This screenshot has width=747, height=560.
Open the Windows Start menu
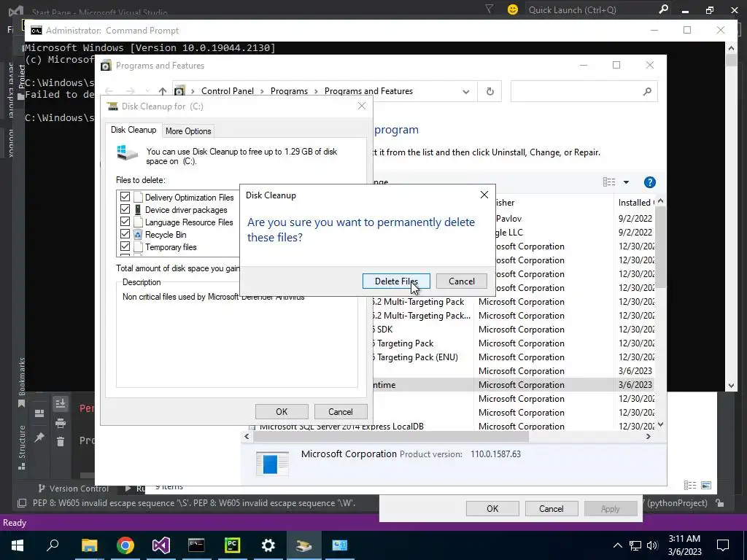click(x=18, y=545)
